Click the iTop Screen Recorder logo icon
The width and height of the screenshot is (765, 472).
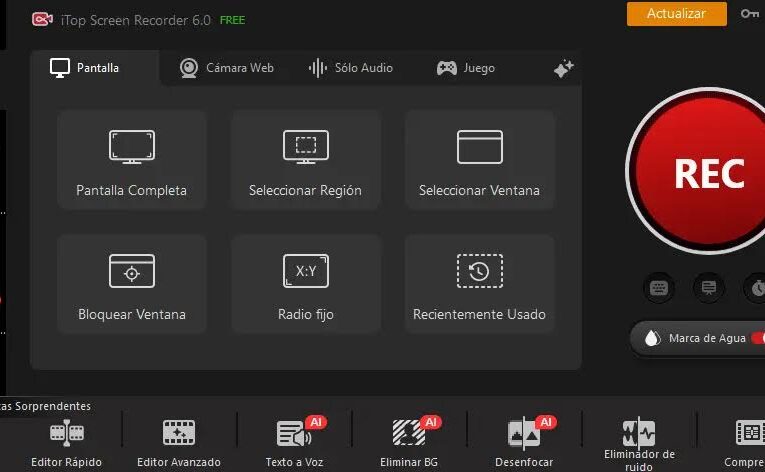(x=42, y=20)
